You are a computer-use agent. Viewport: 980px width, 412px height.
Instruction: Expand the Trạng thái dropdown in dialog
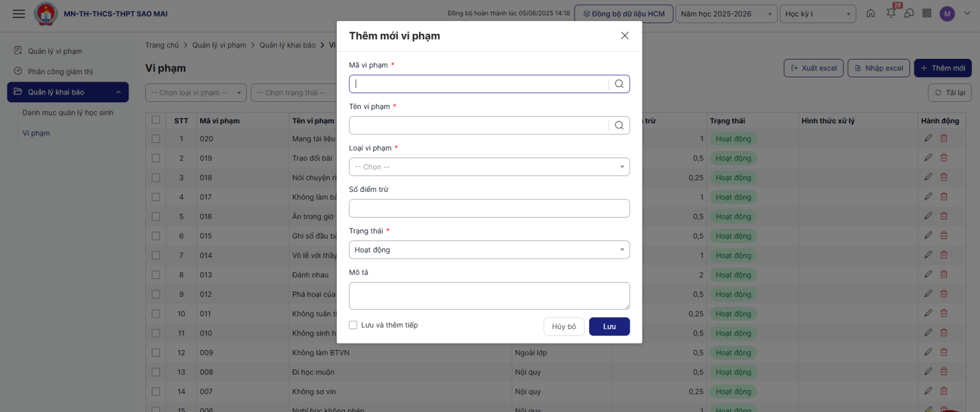coord(489,250)
